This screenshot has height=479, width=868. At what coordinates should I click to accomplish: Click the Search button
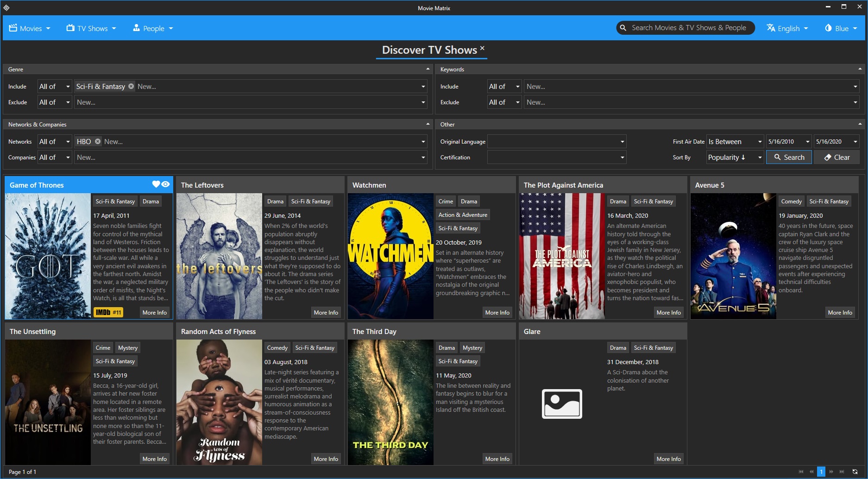(x=789, y=157)
